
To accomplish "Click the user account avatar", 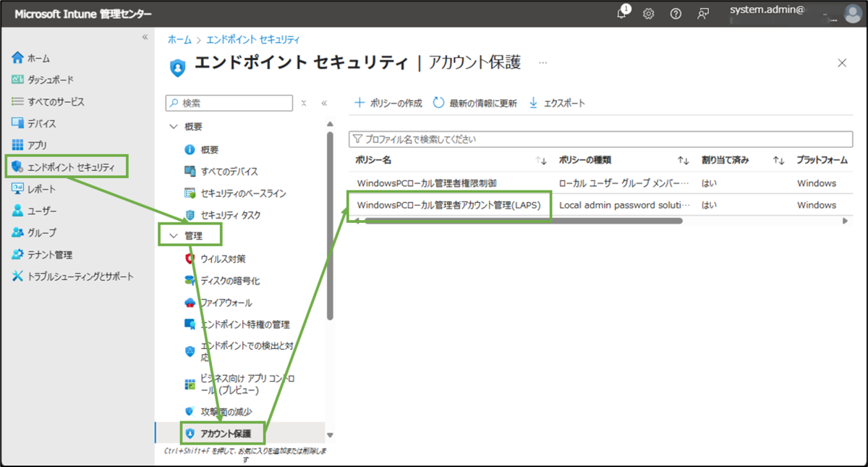I will [853, 14].
